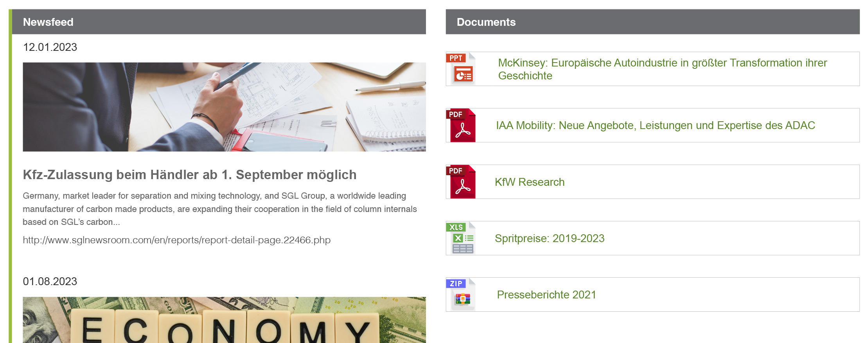Click the 01.08.2023 article date
The width and height of the screenshot is (868, 343).
[50, 282]
